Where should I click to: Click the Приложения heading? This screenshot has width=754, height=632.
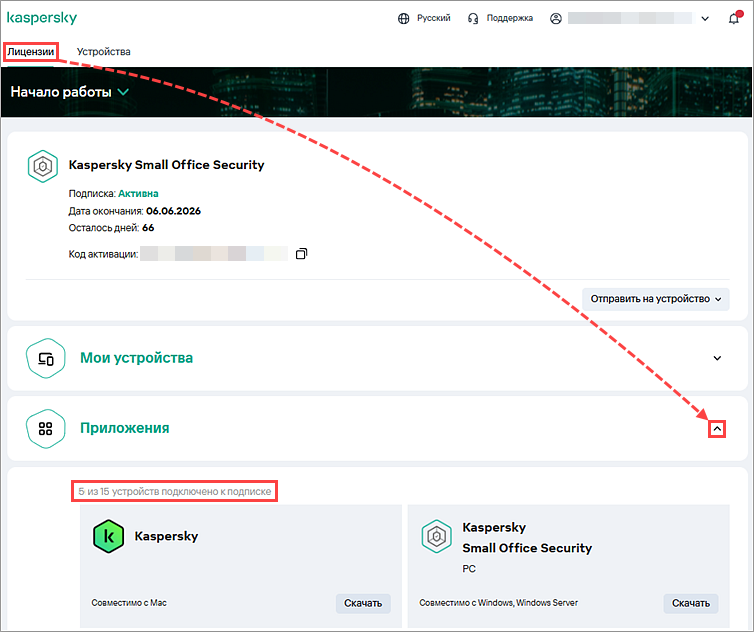click(x=125, y=428)
